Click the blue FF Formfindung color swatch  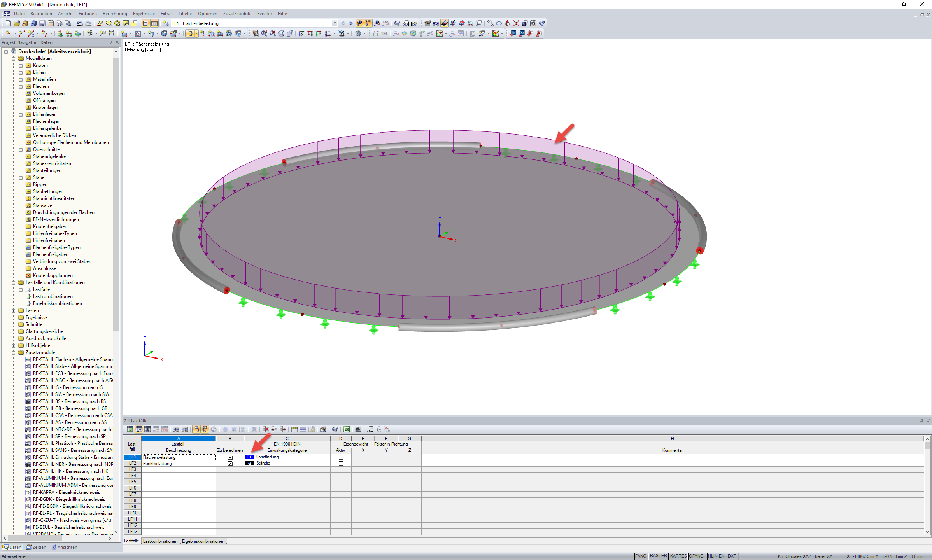coord(249,457)
